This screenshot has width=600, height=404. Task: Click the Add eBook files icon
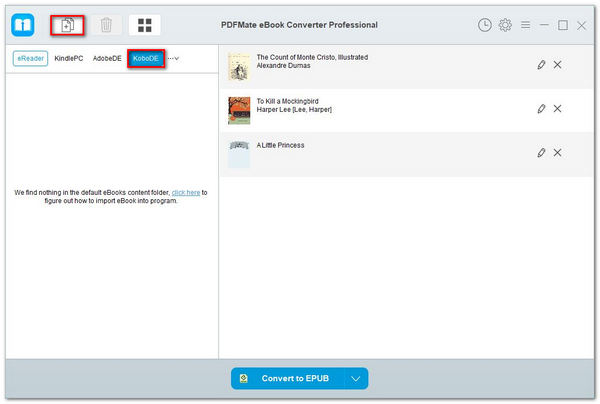67,25
